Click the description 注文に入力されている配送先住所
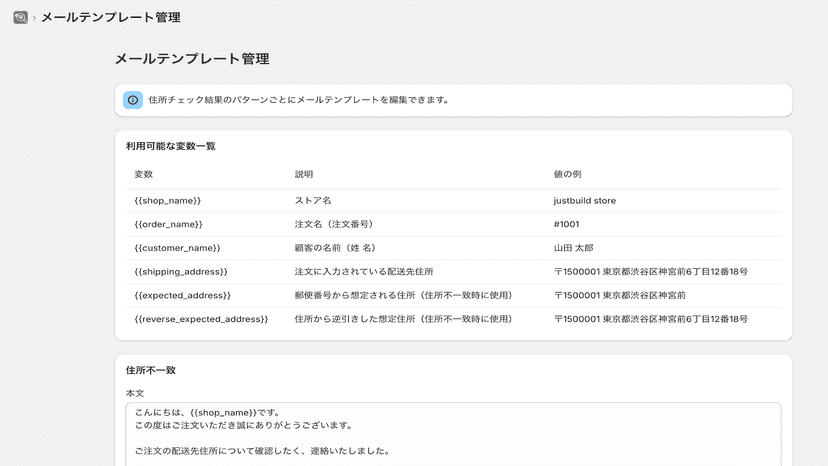Viewport: 828px width, 466px height. pyautogui.click(x=364, y=272)
